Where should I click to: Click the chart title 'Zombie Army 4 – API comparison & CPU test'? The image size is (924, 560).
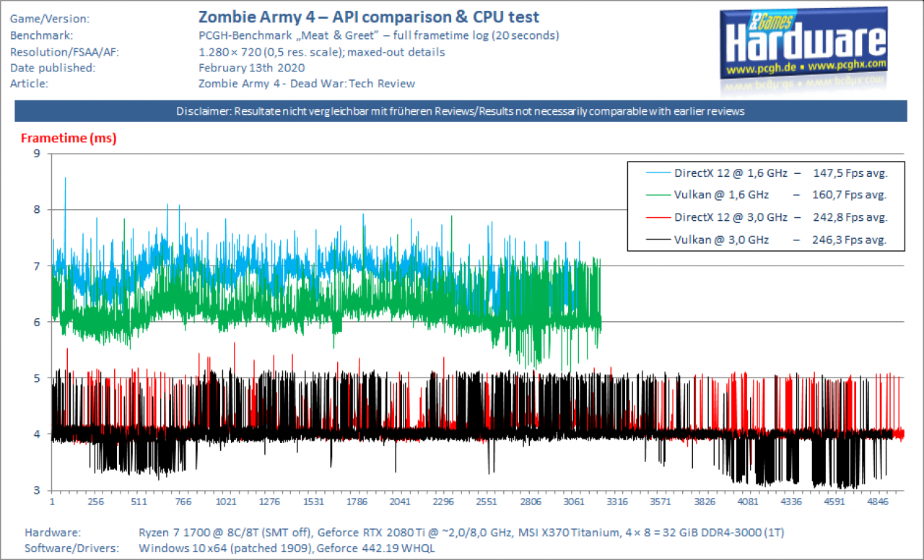[x=369, y=17]
